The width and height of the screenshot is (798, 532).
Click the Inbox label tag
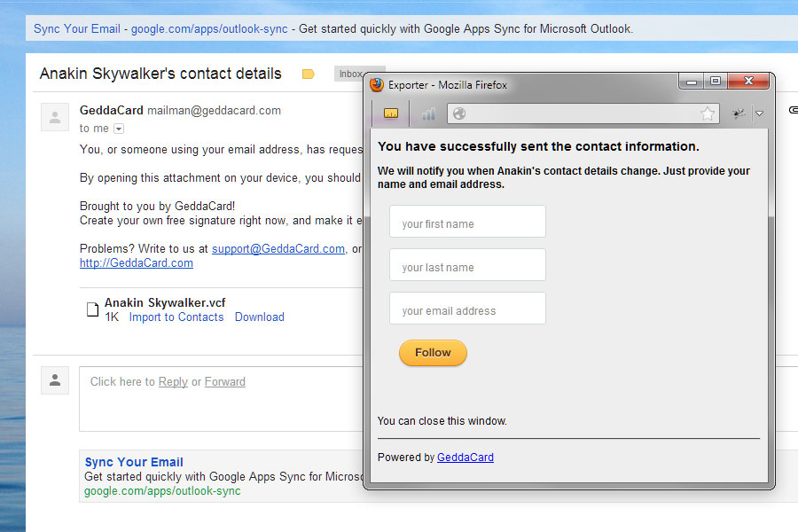349,74
